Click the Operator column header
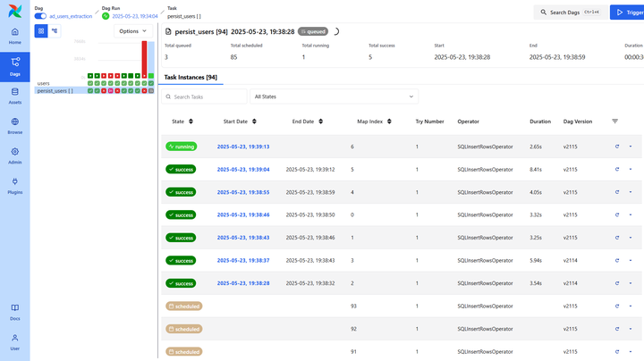The height and width of the screenshot is (361, 644). pos(468,122)
